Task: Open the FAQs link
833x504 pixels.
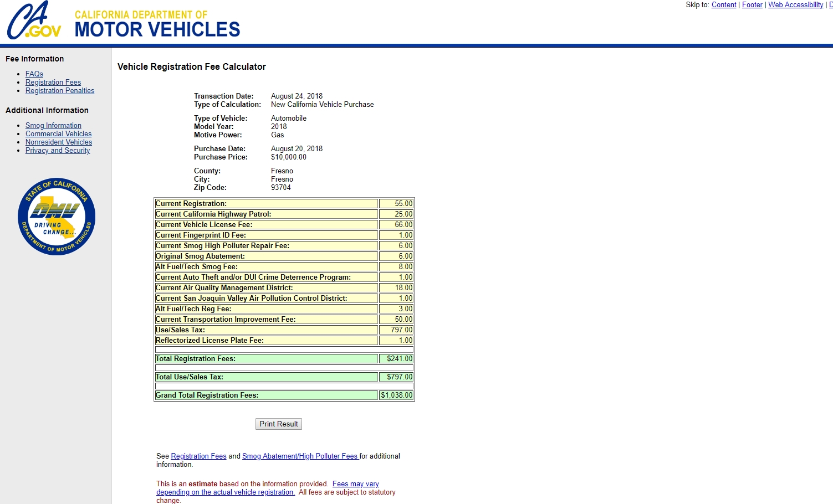Action: click(34, 74)
